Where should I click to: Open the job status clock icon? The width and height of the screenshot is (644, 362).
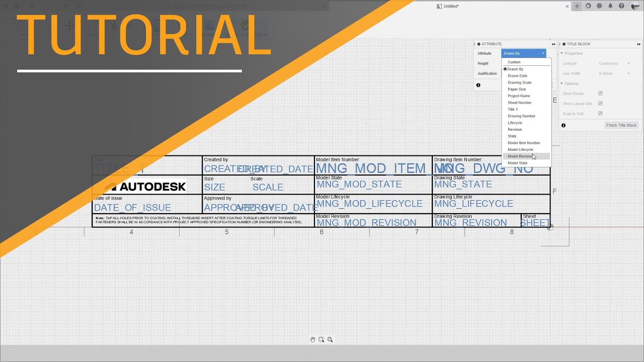pyautogui.click(x=599, y=6)
